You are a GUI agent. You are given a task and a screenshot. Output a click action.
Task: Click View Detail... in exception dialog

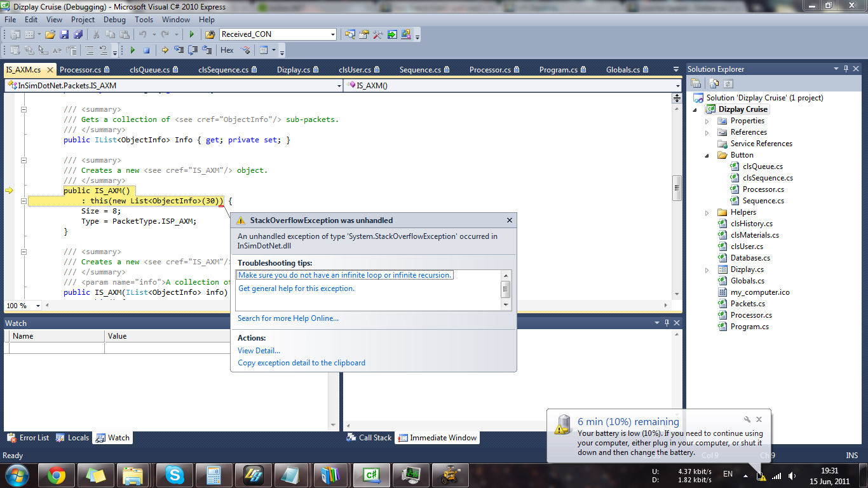pyautogui.click(x=259, y=351)
